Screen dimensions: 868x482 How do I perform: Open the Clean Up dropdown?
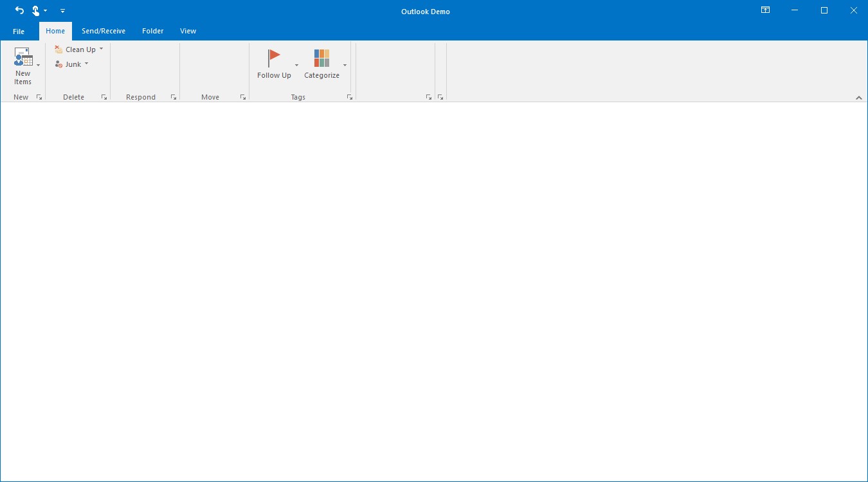tap(101, 48)
